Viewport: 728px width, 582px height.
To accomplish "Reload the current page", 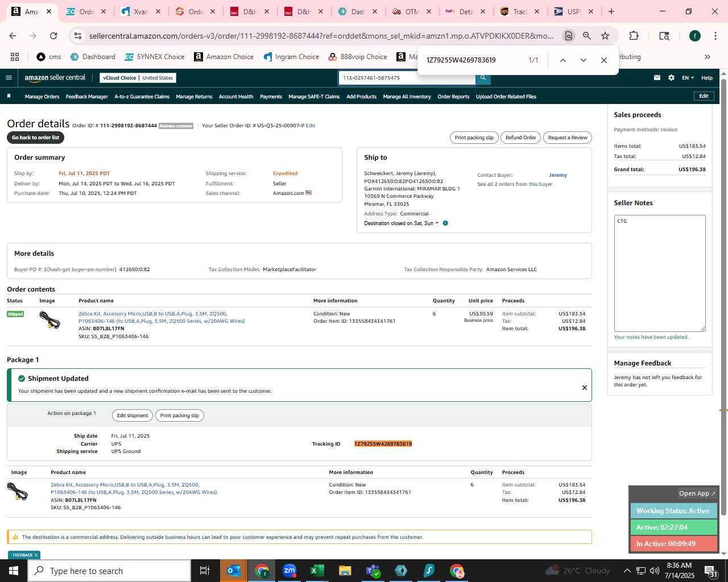I will point(53,36).
